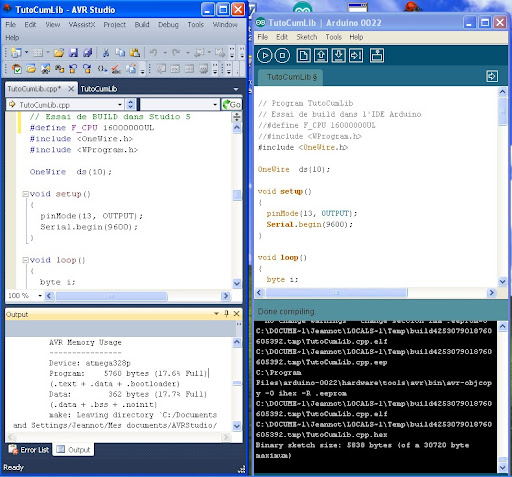Click the Save floppy icon in AVR Studio
Image resolution: width=512 pixels, height=477 pixels.
73,52
